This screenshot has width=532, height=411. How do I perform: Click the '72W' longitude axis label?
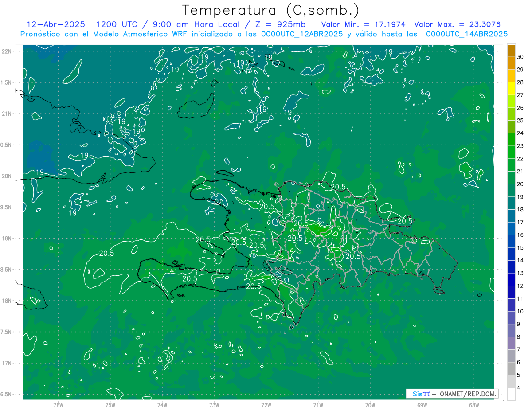[266, 405]
